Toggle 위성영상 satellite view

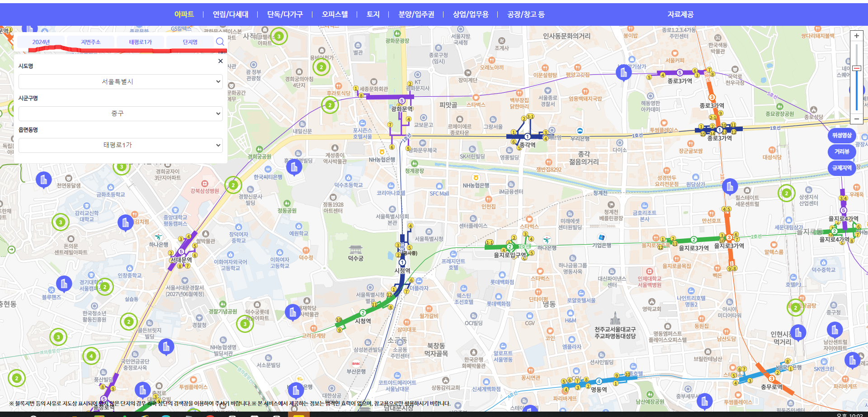(x=842, y=135)
